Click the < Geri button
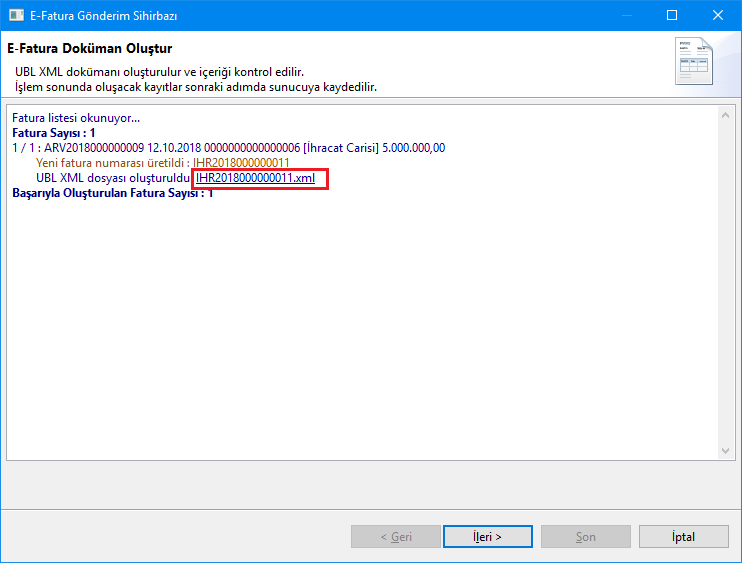This screenshot has width=742, height=563. (396, 537)
